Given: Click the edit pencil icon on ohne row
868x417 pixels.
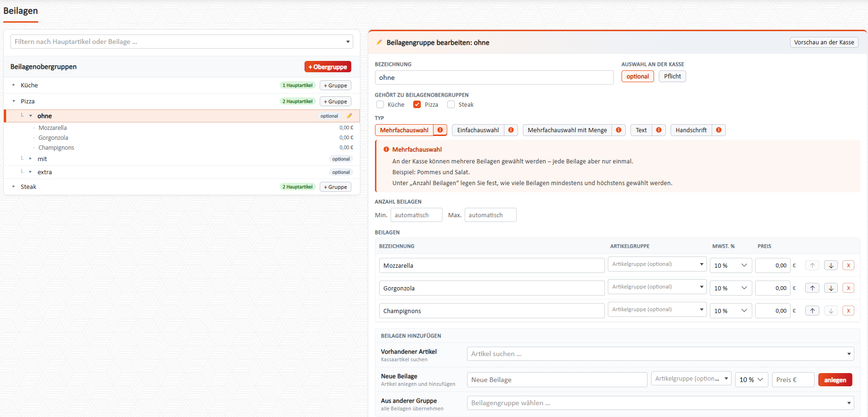Looking at the screenshot, I should (x=349, y=116).
